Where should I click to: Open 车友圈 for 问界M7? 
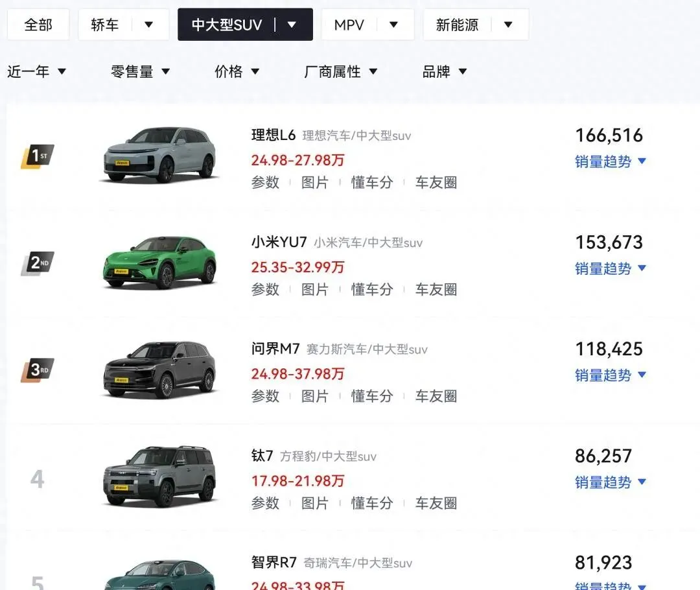(x=436, y=396)
